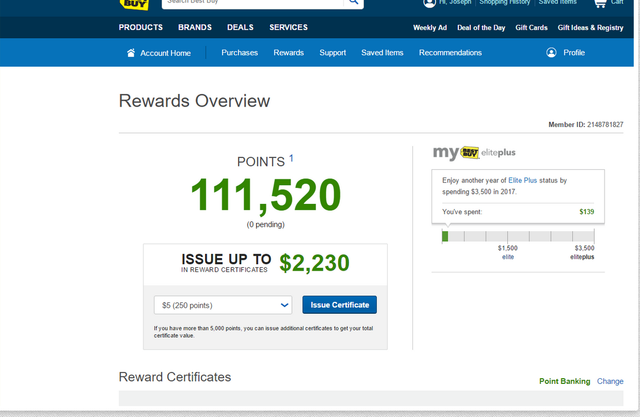Click the Issue Certificate button
This screenshot has width=640, height=417.
(x=340, y=305)
